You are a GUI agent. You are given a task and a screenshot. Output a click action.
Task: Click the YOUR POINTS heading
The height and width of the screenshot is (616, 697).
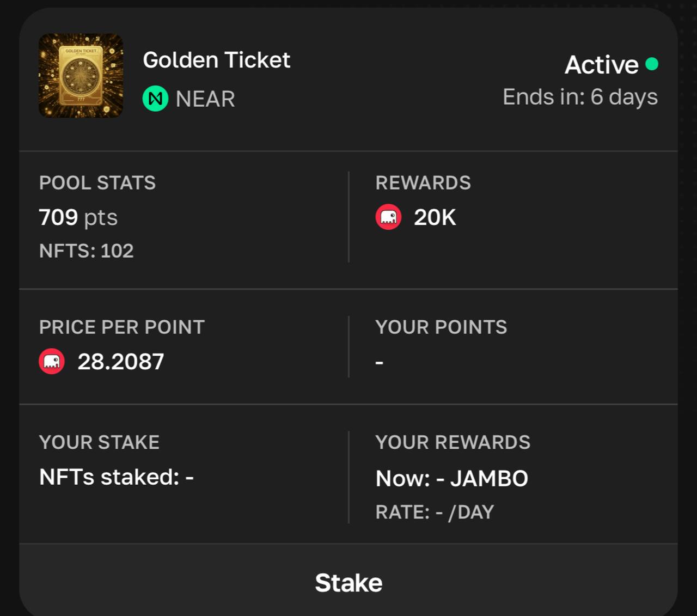pyautogui.click(x=441, y=327)
